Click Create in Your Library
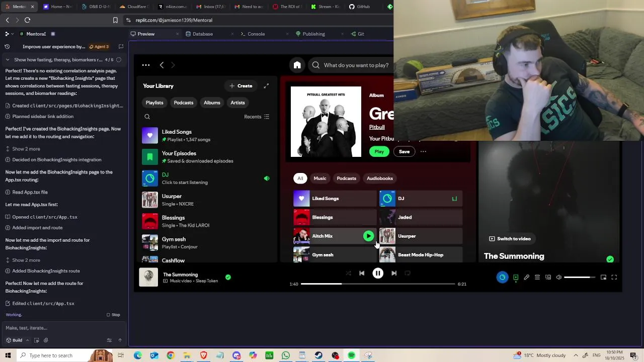This screenshot has height=362, width=644. click(x=241, y=86)
